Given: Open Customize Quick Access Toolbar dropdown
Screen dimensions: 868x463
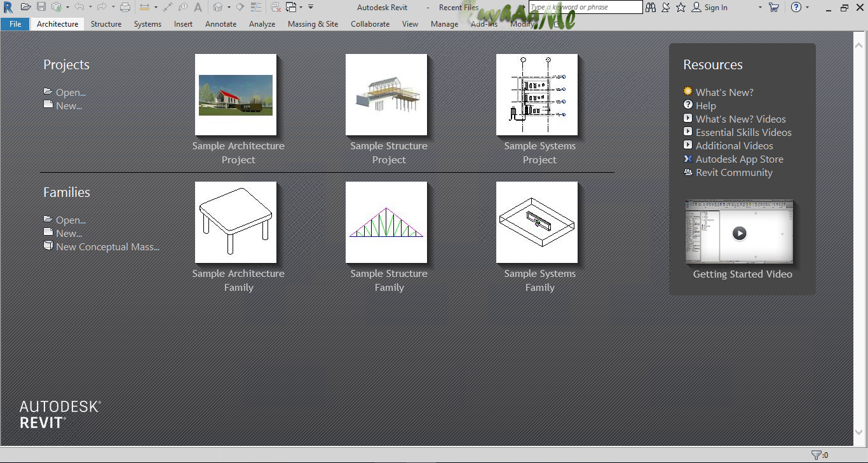Looking at the screenshot, I should tap(311, 7).
